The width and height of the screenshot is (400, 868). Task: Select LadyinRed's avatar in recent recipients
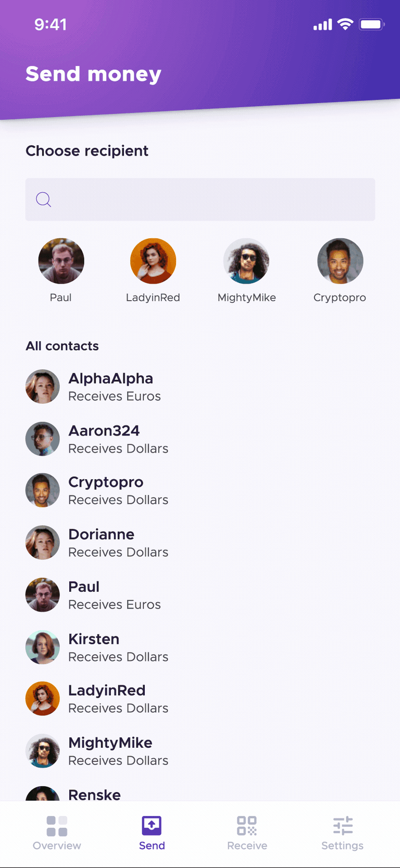tap(153, 261)
